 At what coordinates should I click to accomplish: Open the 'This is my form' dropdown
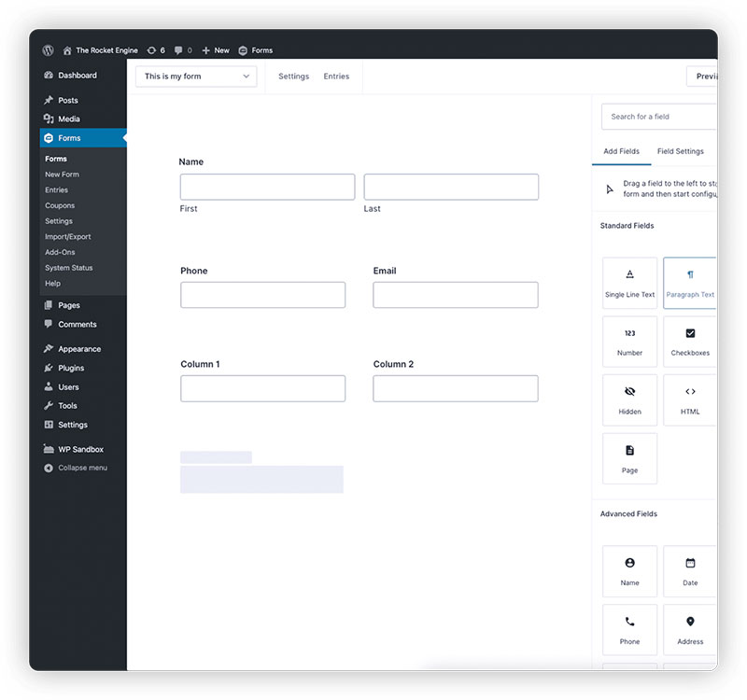click(196, 77)
